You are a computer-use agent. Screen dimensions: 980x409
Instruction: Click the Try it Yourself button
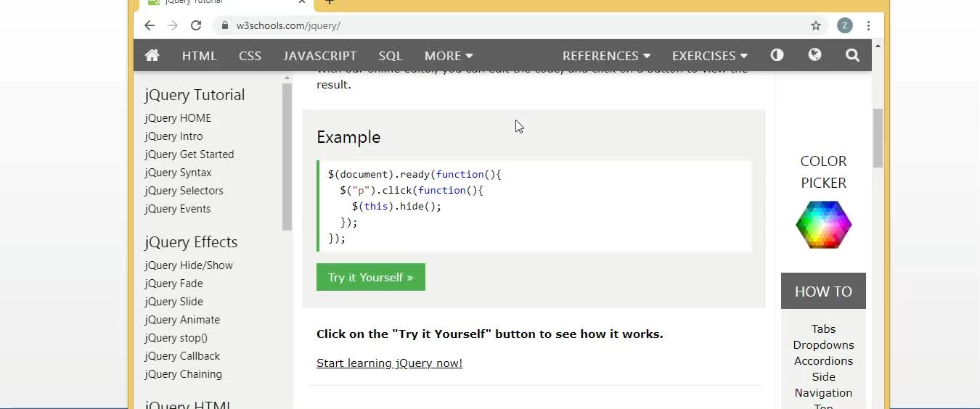pos(371,277)
